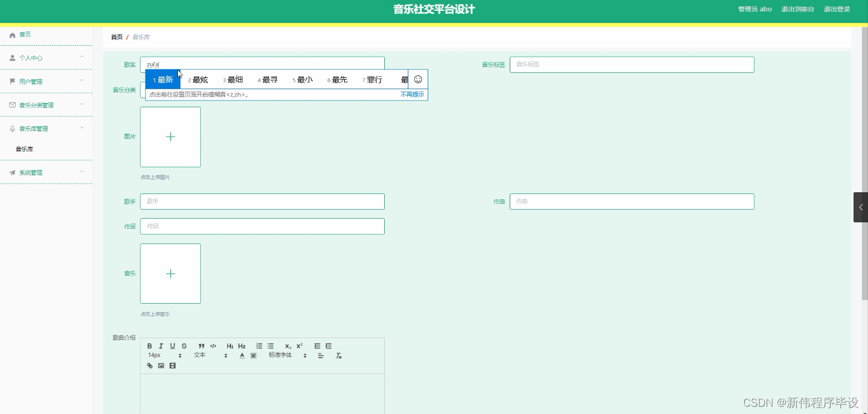868x414 pixels.
Task: Insert an image using the picture icon
Action: click(x=160, y=365)
